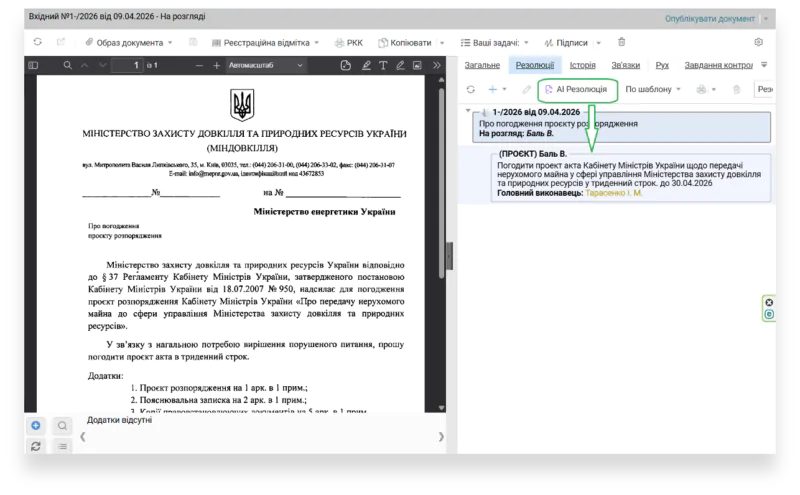Switch to the 'Історія' tab
800x495 pixels.
(x=583, y=65)
